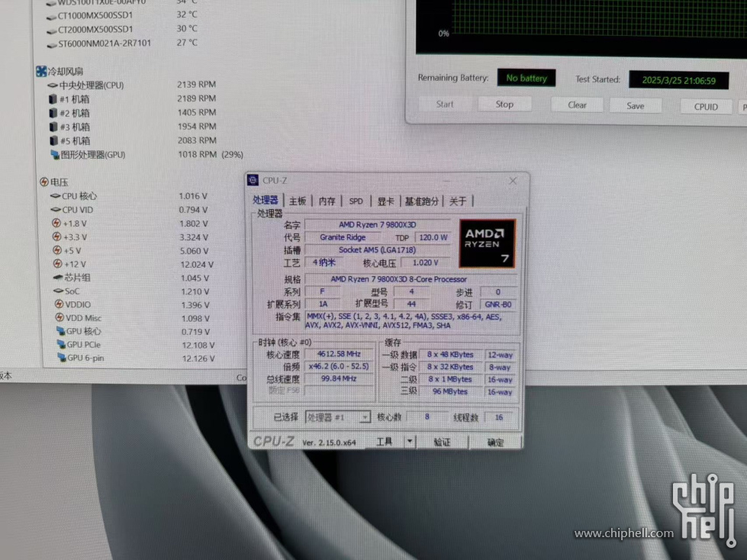Click the 2139 RPM CPU fan value
The image size is (747, 560).
(196, 84)
